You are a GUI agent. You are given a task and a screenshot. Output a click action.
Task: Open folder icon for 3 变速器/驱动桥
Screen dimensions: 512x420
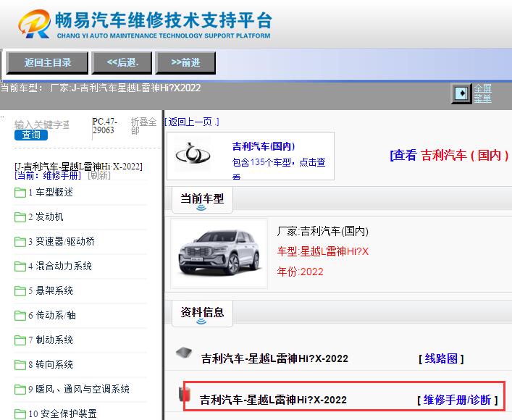tap(20, 242)
